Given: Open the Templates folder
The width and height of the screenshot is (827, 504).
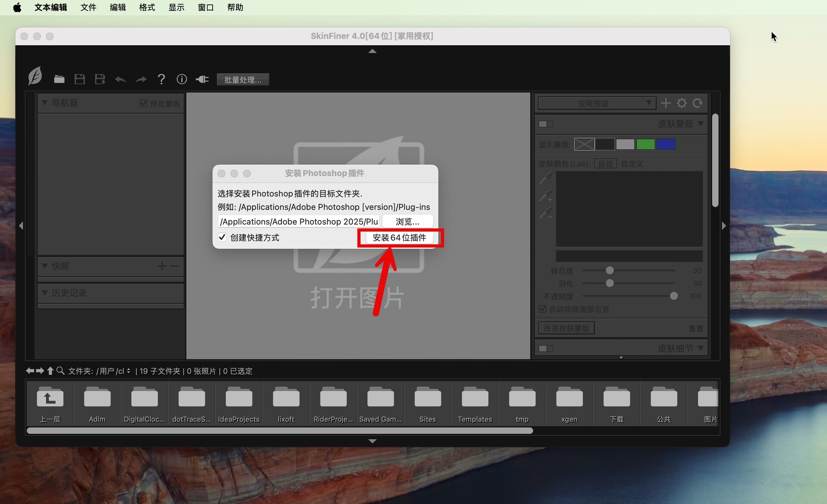Looking at the screenshot, I should (x=475, y=404).
